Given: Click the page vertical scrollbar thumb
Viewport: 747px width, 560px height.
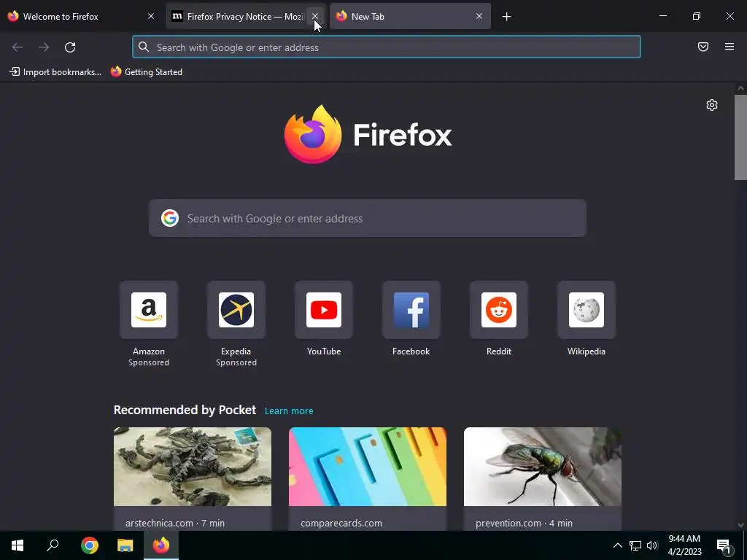Looking at the screenshot, I should point(740,138).
